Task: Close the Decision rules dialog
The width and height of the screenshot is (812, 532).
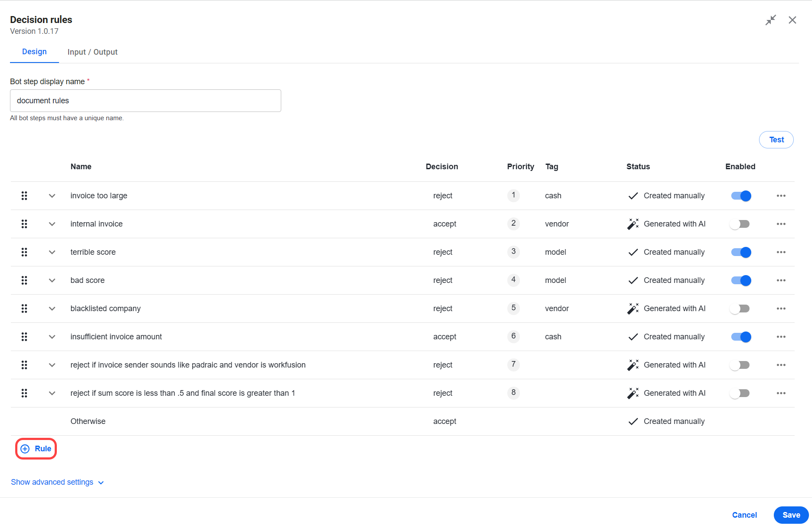Action: [x=792, y=20]
